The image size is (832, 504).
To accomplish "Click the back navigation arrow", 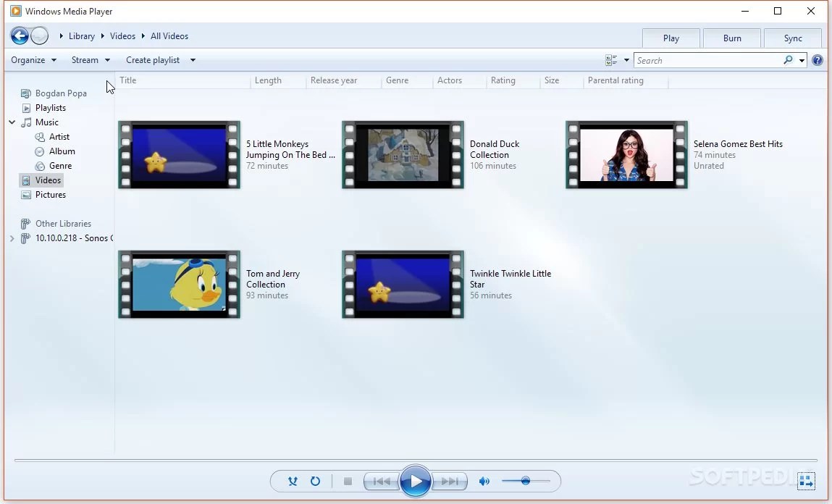I will click(20, 35).
